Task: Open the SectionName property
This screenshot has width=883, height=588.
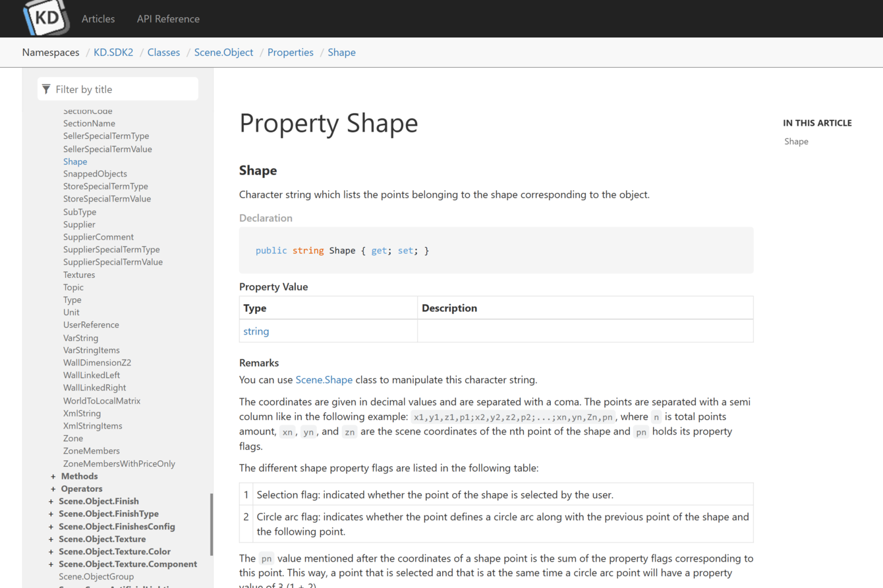Action: point(89,123)
